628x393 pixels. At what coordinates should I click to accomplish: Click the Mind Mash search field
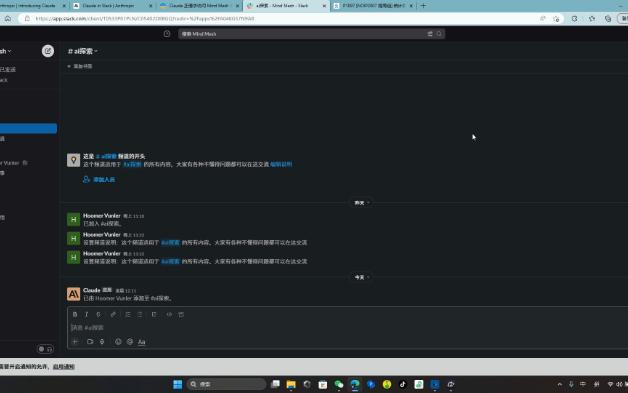[x=311, y=34]
